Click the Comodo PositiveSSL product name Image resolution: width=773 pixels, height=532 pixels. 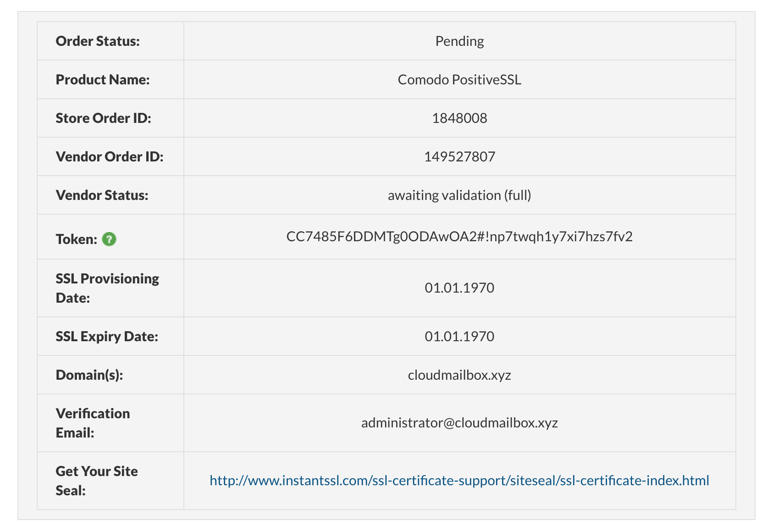coord(459,80)
